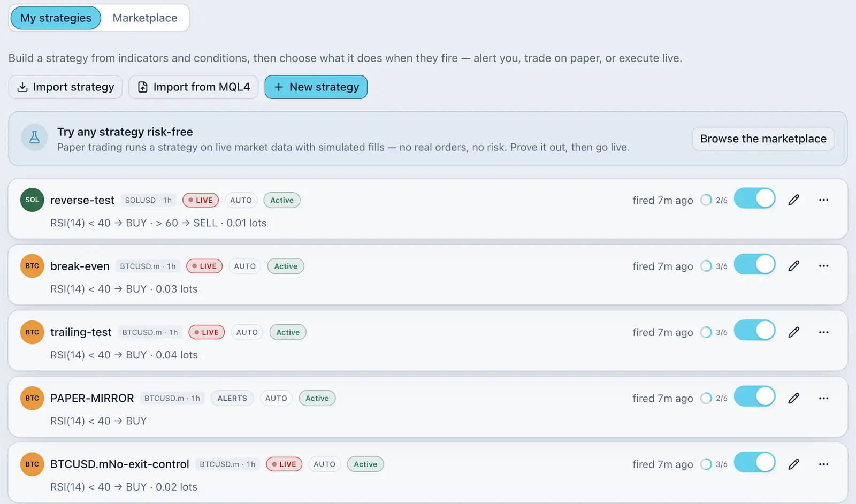The image size is (856, 504).
Task: Click the BTC badge of trailing-test
Action: pos(32,332)
